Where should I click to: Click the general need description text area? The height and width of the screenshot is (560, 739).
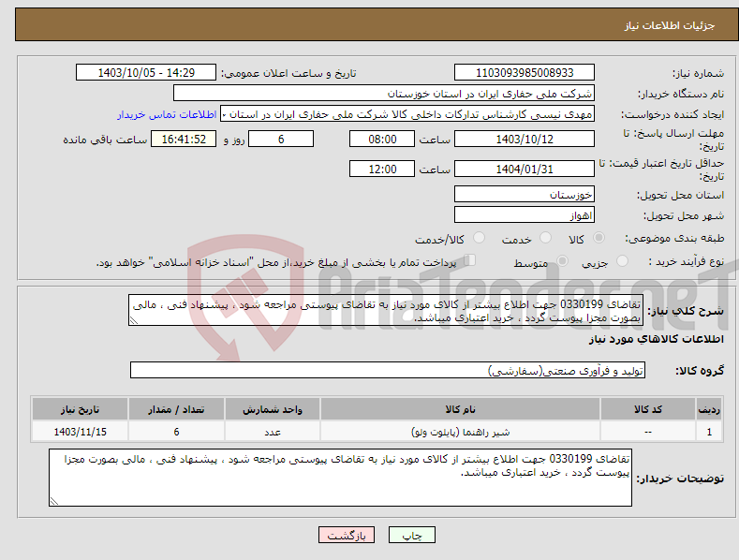(x=386, y=310)
